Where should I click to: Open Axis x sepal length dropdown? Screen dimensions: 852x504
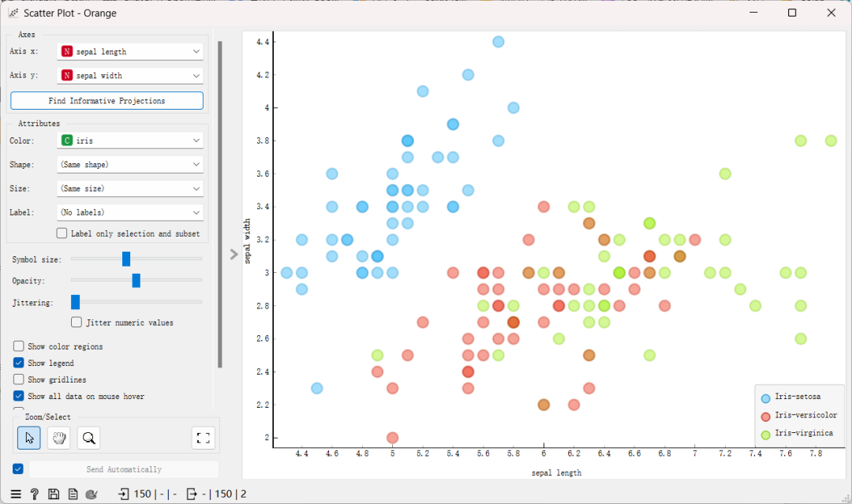[130, 51]
